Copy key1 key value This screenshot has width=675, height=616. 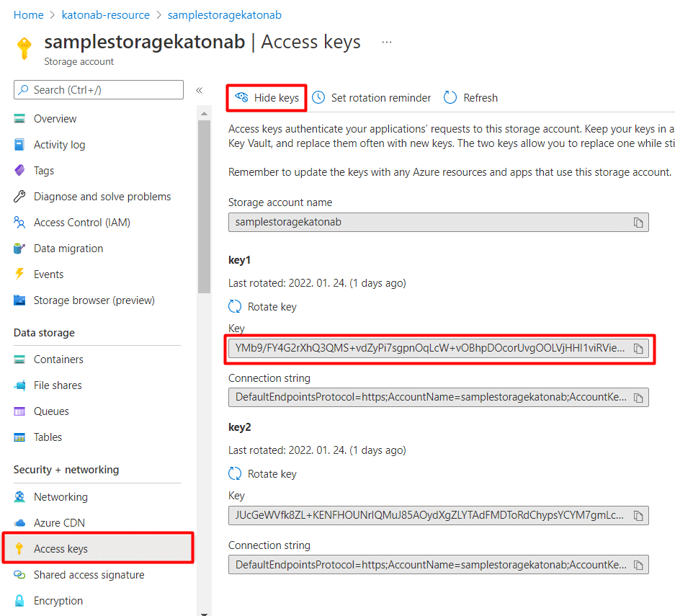coord(638,348)
